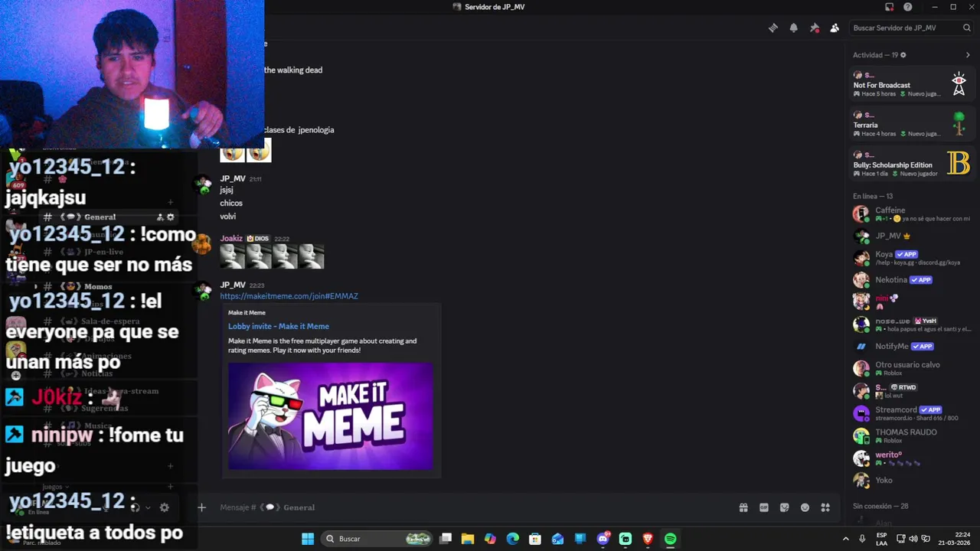Open user settings gear at bottom
This screenshot has height=551, width=980.
tap(164, 507)
